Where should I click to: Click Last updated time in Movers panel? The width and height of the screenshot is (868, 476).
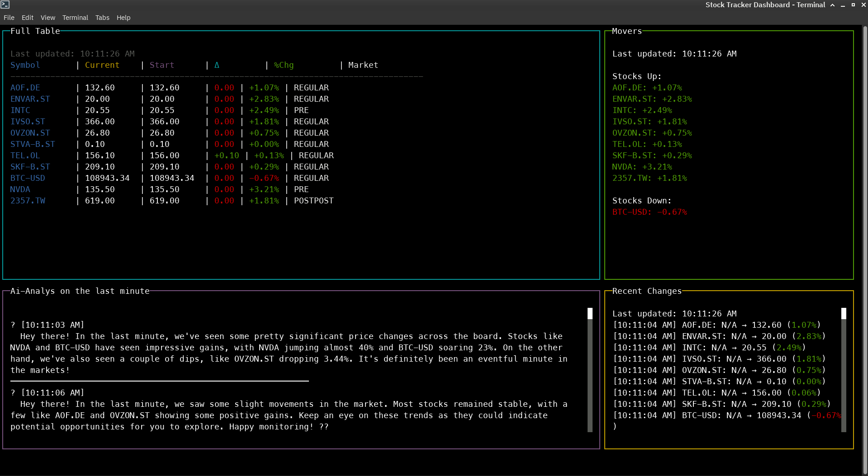[x=674, y=54]
